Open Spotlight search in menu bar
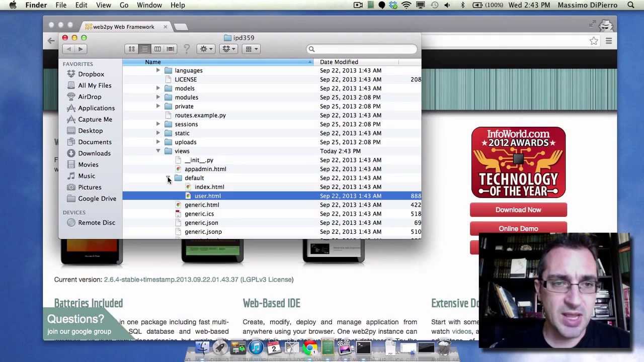This screenshot has width=644, height=362. 631,5
